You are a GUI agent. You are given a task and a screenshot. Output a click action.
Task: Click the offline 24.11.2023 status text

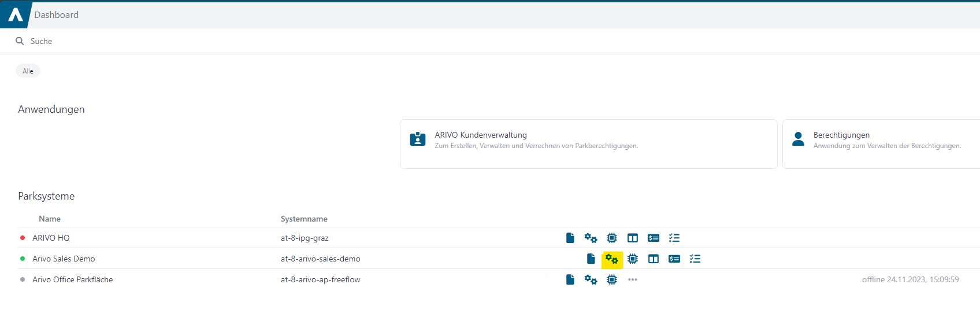tap(910, 279)
